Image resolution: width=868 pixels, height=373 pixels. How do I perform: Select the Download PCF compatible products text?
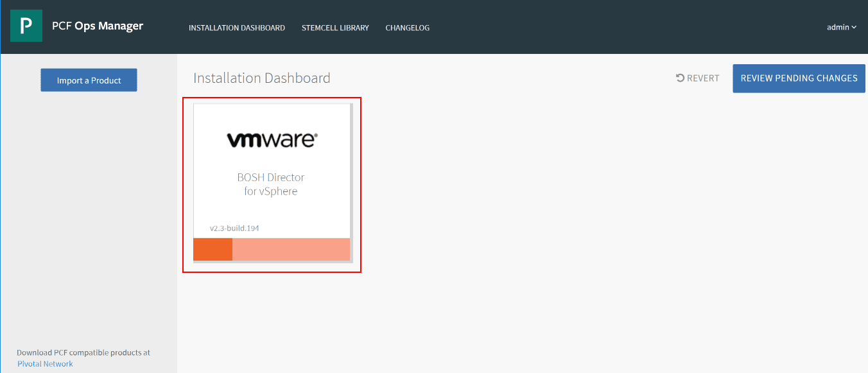(83, 352)
